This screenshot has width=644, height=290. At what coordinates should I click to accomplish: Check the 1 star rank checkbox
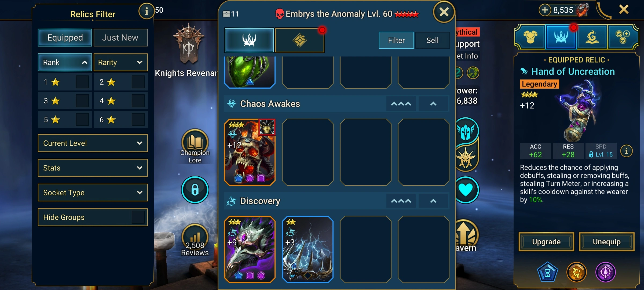click(82, 82)
